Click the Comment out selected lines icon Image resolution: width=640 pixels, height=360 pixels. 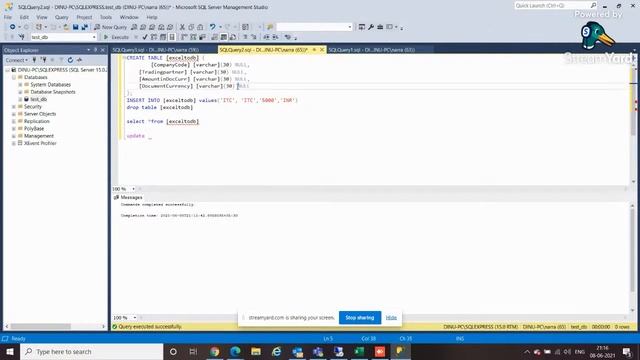click(245, 37)
